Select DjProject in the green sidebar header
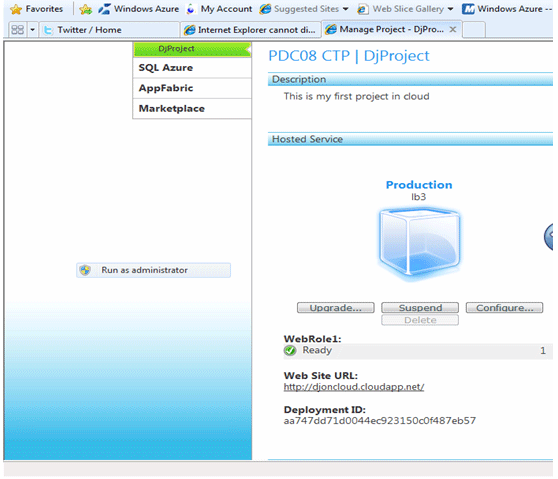Image resolution: width=558 pixels, height=479 pixels. (x=192, y=49)
